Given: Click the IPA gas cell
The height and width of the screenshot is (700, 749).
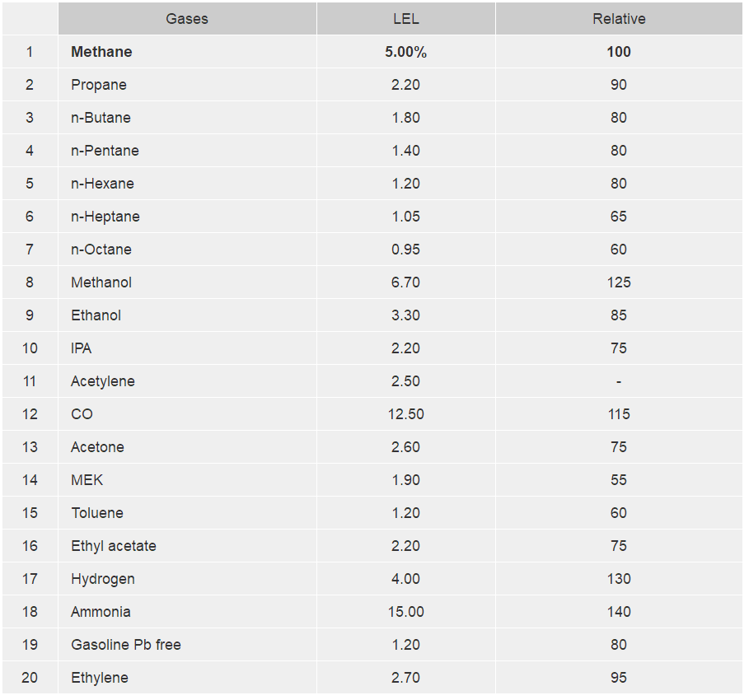Looking at the screenshot, I should pos(82,348).
